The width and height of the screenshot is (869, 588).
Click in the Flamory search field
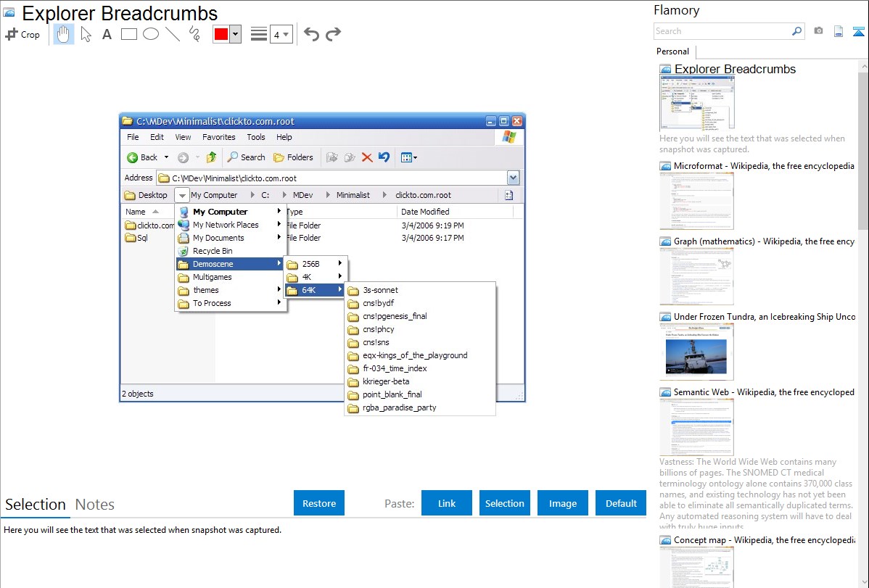coord(722,31)
